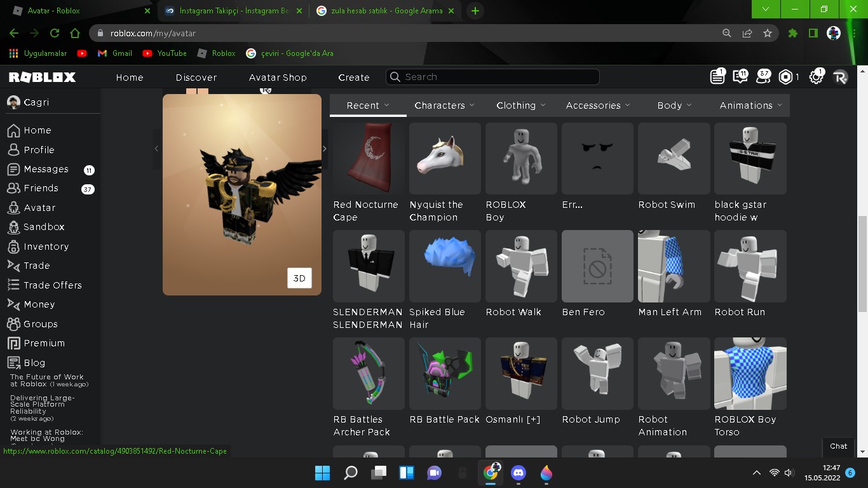
Task: Read The Future of Work blog post
Action: click(x=50, y=381)
